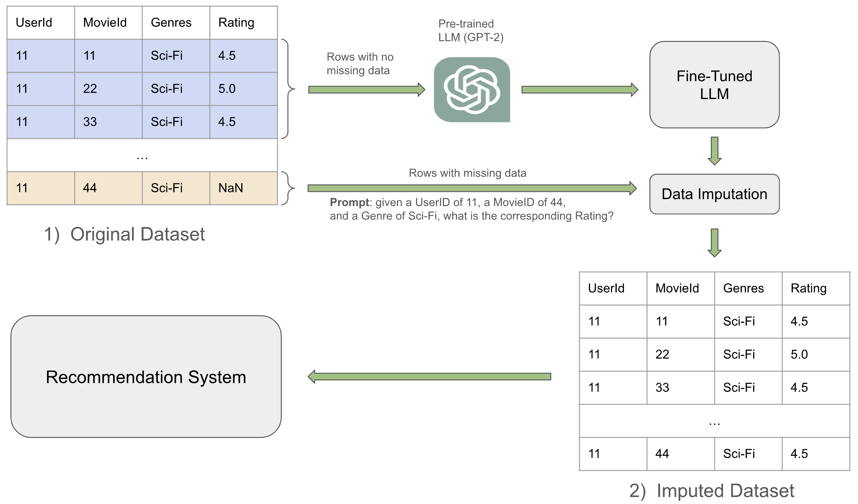
Task: Select the Recommendation System box
Action: pos(146,377)
